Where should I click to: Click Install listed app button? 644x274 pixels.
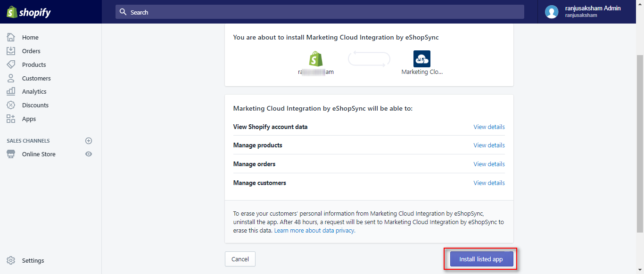(x=481, y=259)
